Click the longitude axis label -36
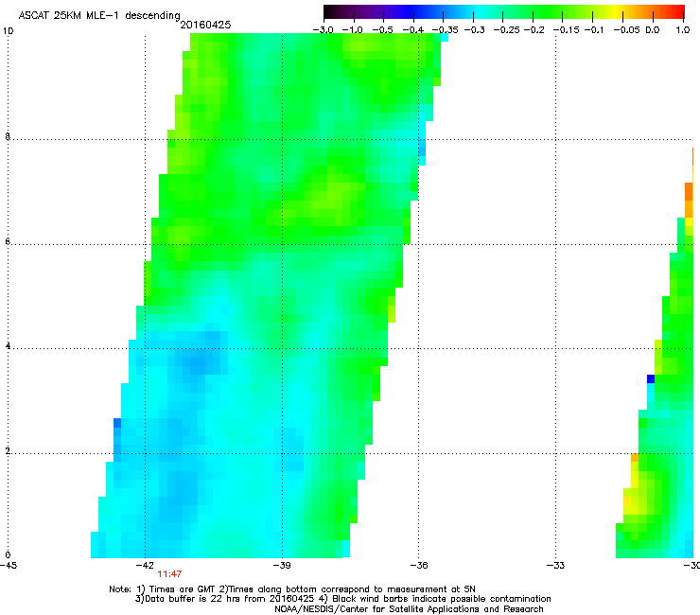700x615 pixels. [x=419, y=566]
